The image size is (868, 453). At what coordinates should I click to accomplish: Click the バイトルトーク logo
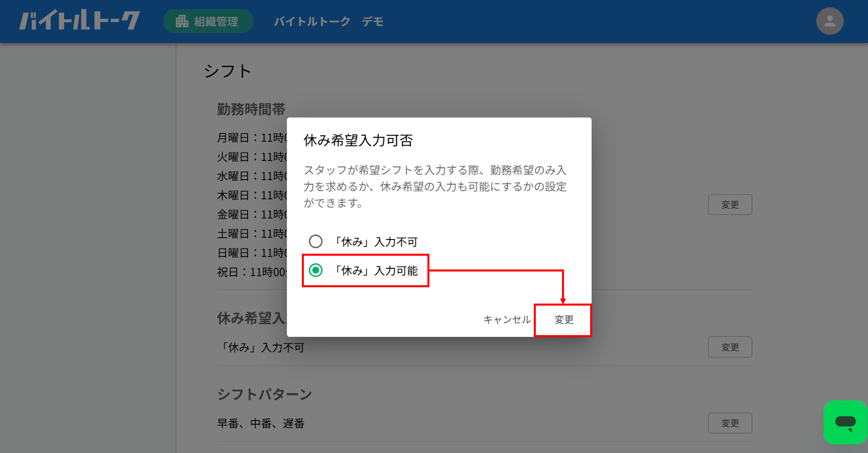coord(79,20)
